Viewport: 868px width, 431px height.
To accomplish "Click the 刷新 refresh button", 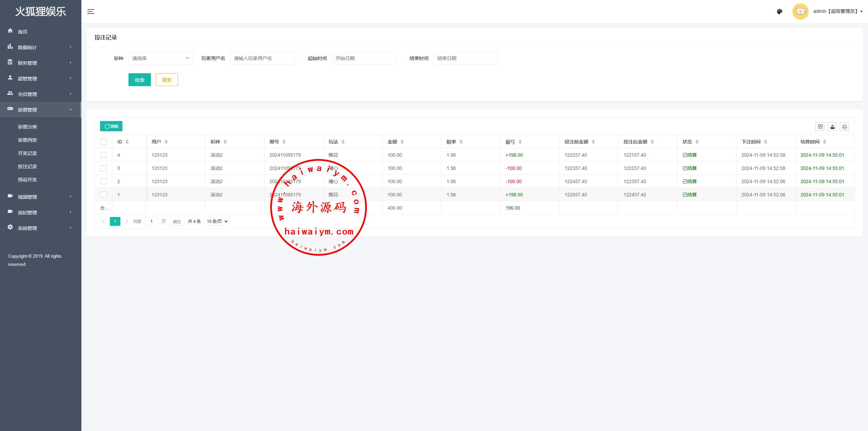I will click(111, 126).
